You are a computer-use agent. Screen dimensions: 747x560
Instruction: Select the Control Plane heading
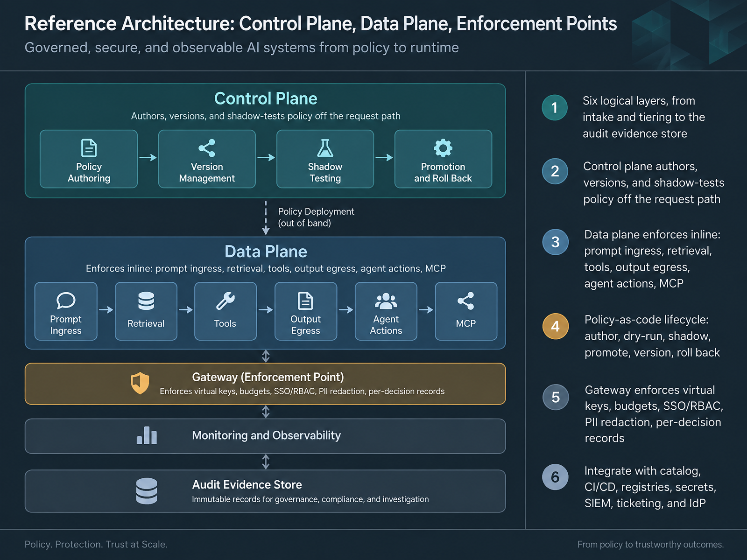tap(266, 98)
